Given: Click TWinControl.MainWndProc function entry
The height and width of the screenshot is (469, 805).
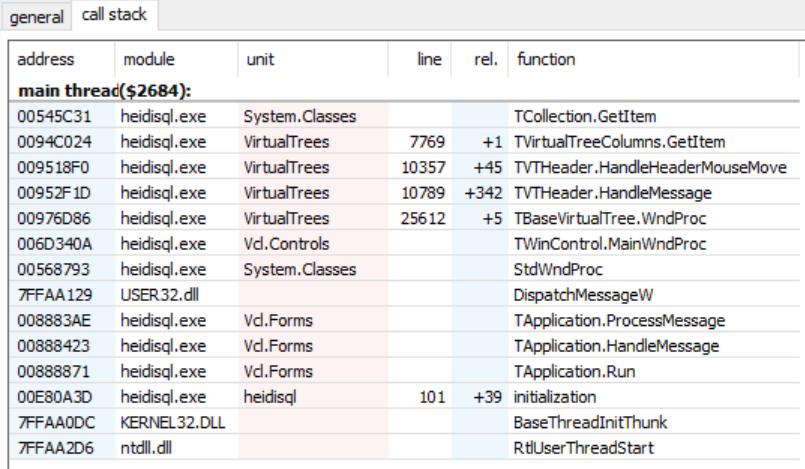Looking at the screenshot, I should click(610, 244).
